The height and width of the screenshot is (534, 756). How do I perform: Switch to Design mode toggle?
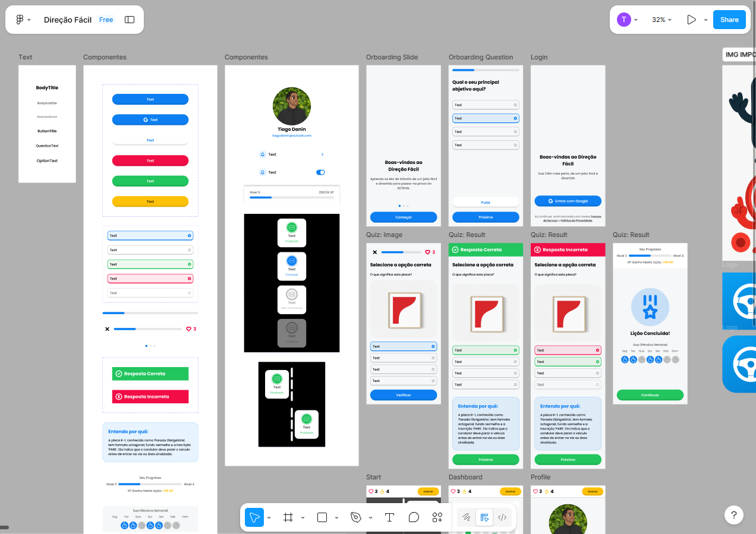[484, 517]
